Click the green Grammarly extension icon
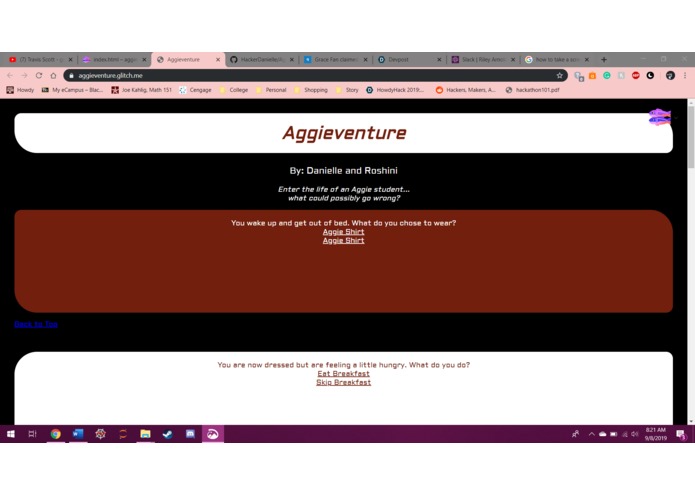Screen dimensions: 695x494 pos(607,76)
